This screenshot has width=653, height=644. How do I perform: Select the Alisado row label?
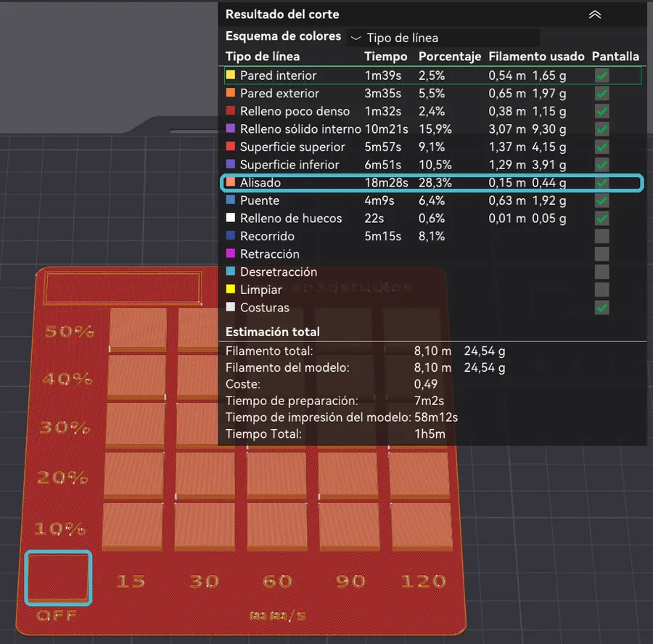260,182
